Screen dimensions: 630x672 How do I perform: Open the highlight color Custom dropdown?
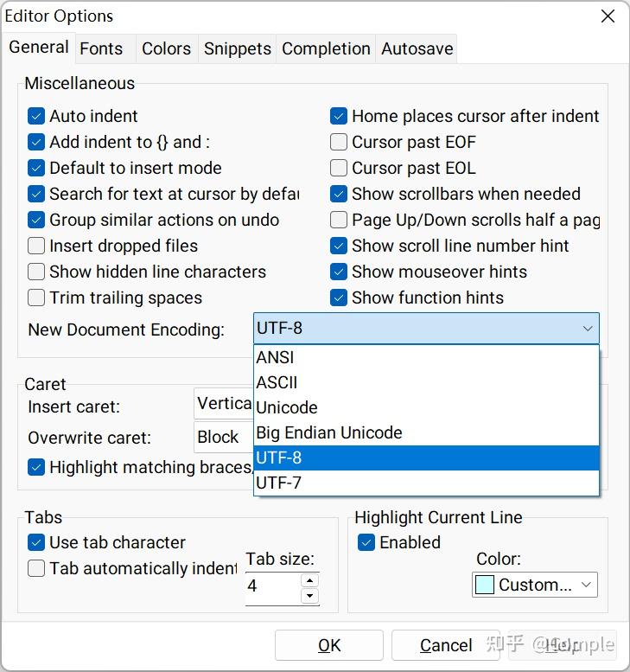coord(587,585)
